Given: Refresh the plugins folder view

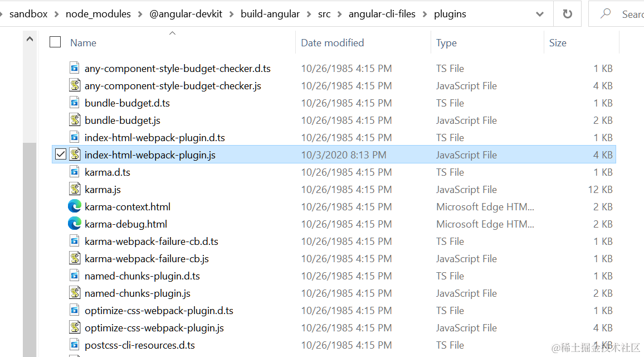Looking at the screenshot, I should tap(567, 14).
